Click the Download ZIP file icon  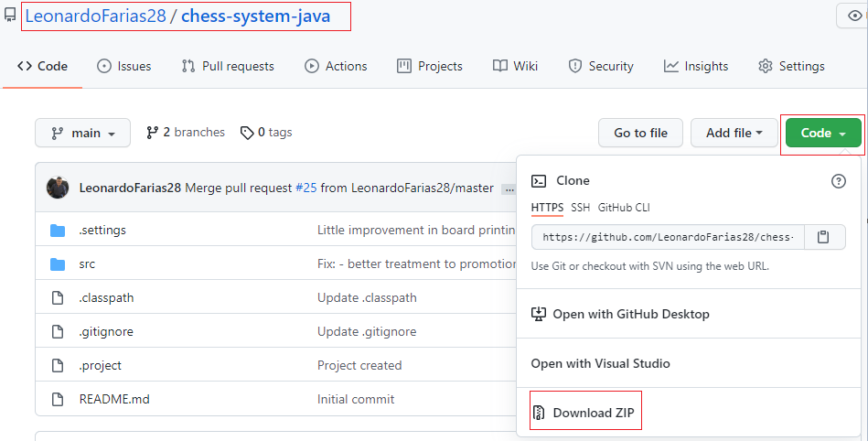tap(539, 413)
